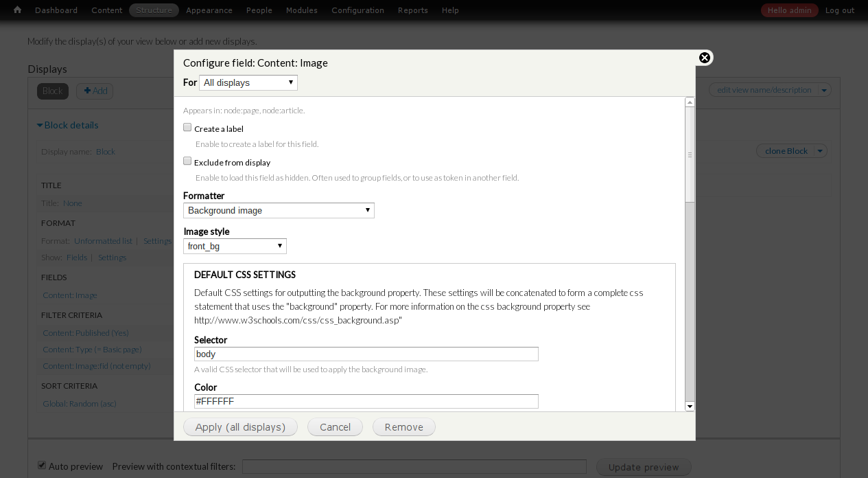Open the For All displays dropdown

(248, 82)
